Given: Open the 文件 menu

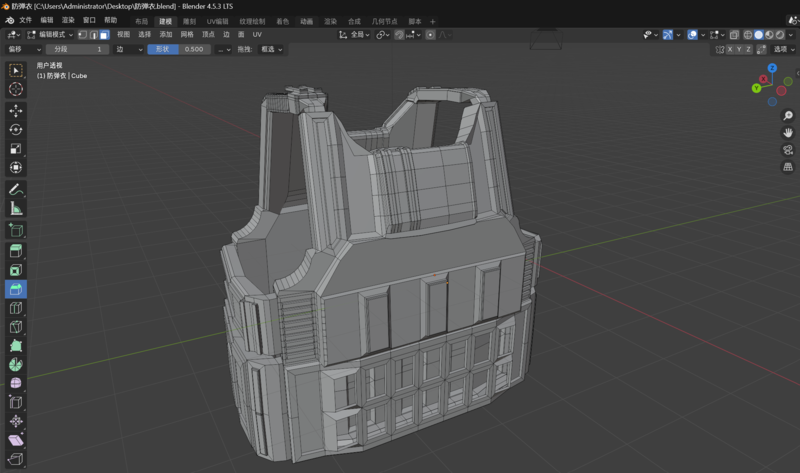Looking at the screenshot, I should (25, 20).
